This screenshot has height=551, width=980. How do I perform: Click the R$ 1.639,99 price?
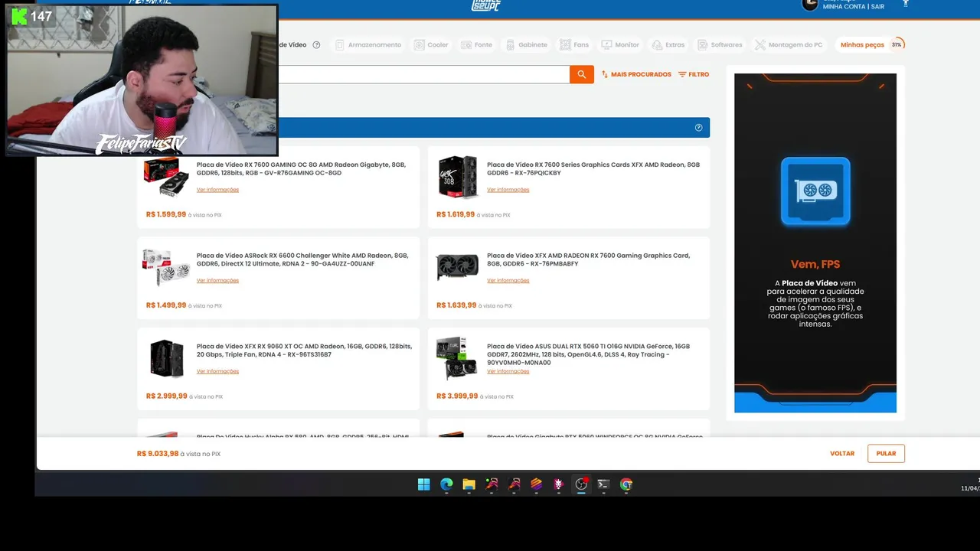pyautogui.click(x=456, y=305)
